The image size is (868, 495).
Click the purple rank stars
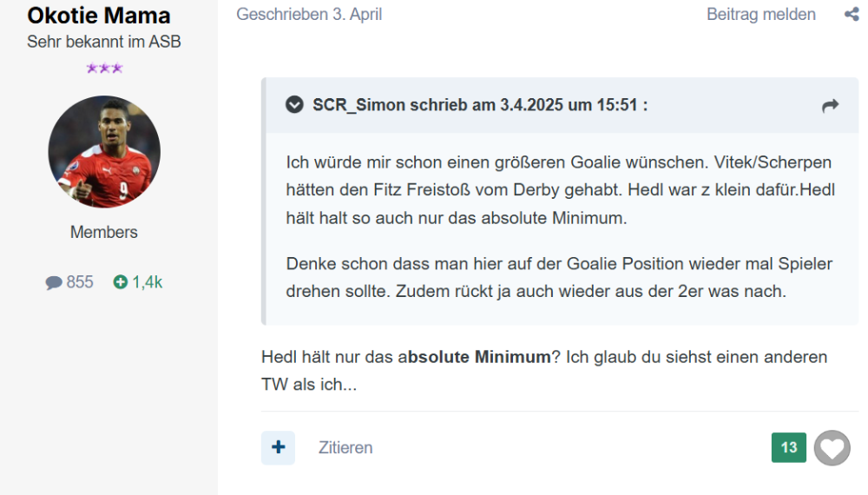tap(104, 69)
